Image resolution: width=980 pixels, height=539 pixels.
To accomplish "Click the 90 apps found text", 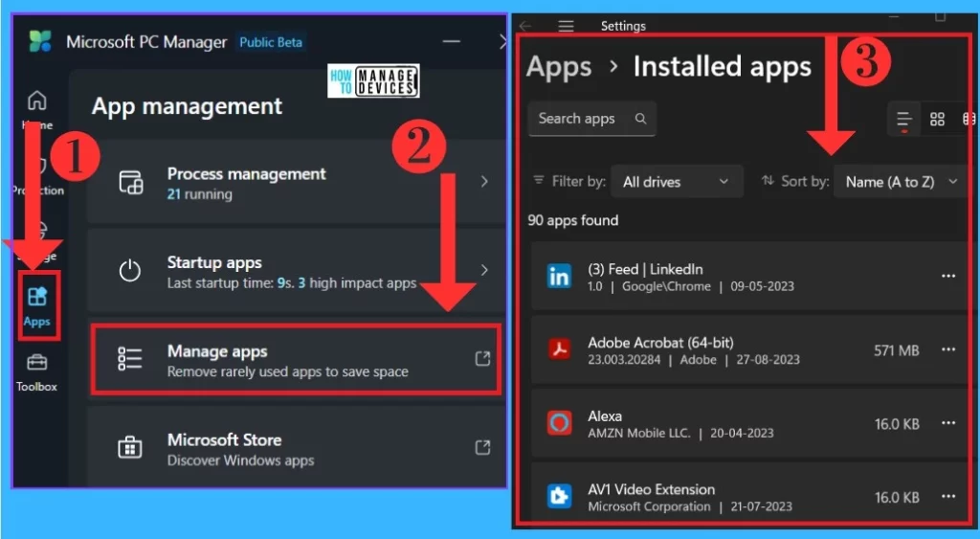I will point(573,220).
